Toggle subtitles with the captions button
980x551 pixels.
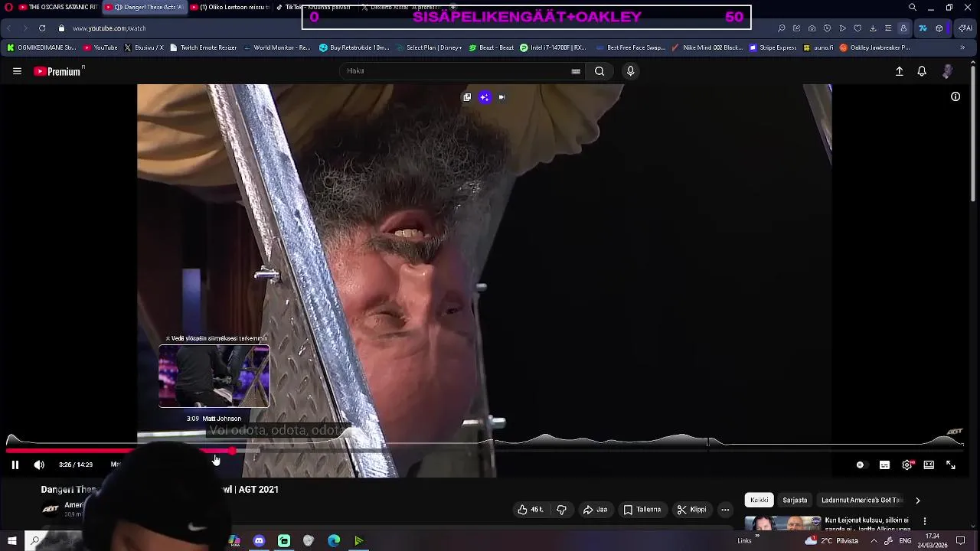pyautogui.click(x=884, y=465)
